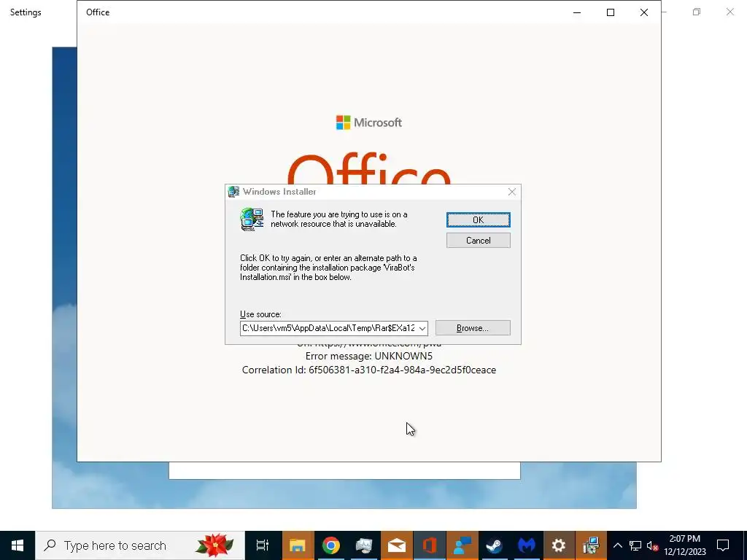
Task: Open the Browse... folder picker
Action: click(x=473, y=328)
